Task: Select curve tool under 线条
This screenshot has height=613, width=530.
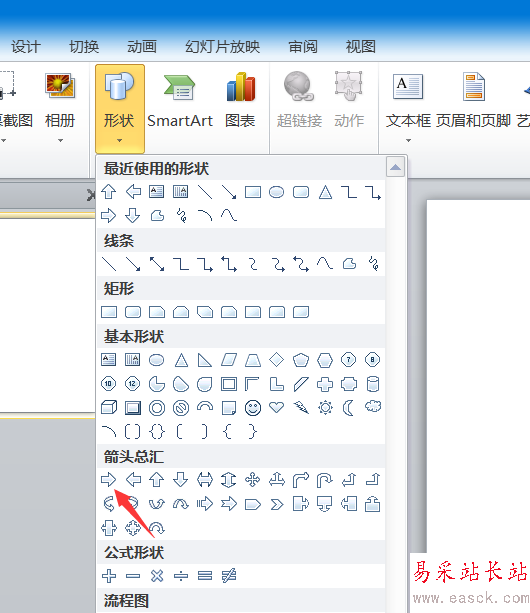Action: [325, 264]
